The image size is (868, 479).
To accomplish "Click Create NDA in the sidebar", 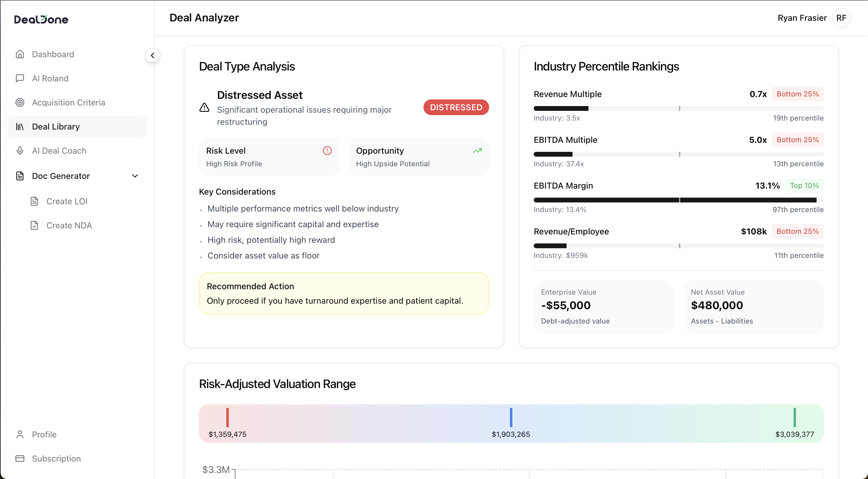I will [x=69, y=225].
